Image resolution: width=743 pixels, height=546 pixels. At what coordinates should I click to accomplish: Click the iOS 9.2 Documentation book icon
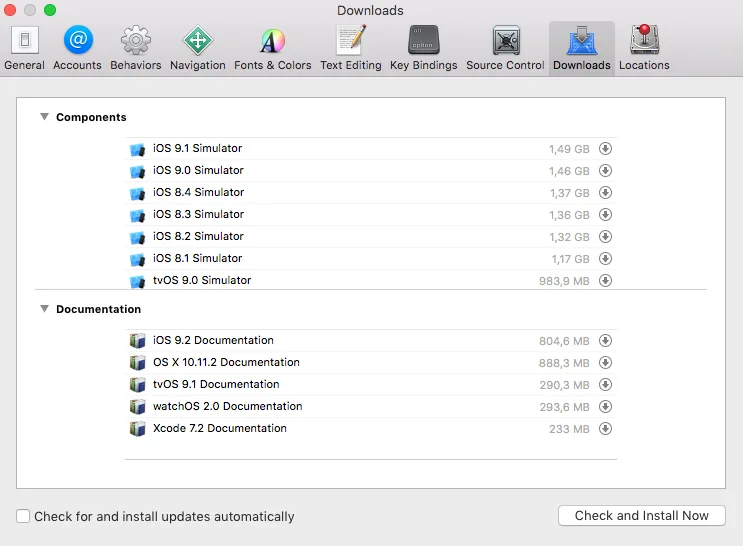[137, 341]
